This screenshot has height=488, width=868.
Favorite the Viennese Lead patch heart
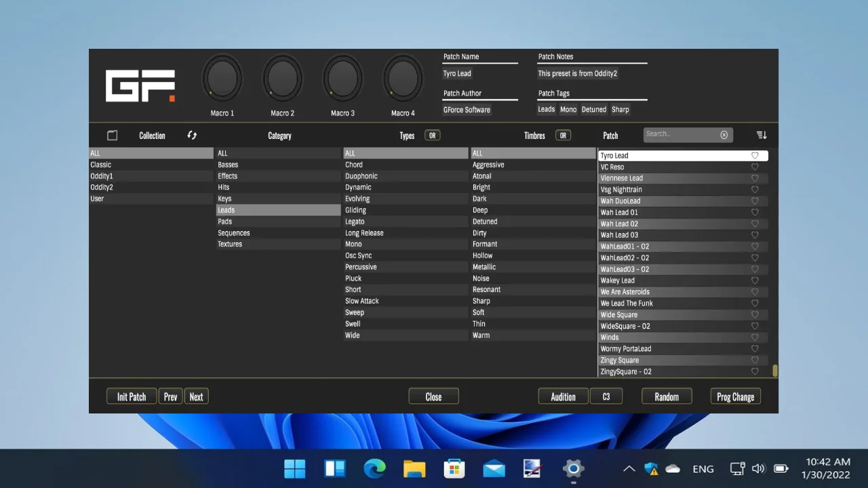755,178
